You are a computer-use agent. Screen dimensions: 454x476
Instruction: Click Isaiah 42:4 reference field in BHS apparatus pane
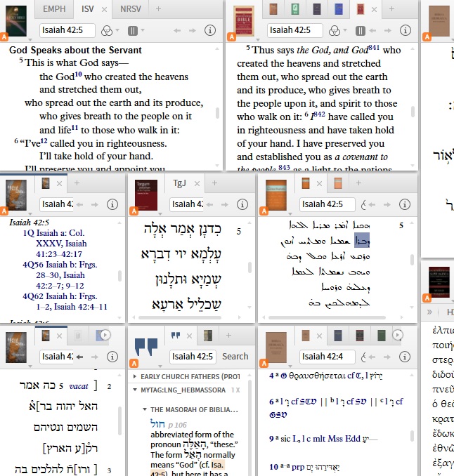(327, 357)
